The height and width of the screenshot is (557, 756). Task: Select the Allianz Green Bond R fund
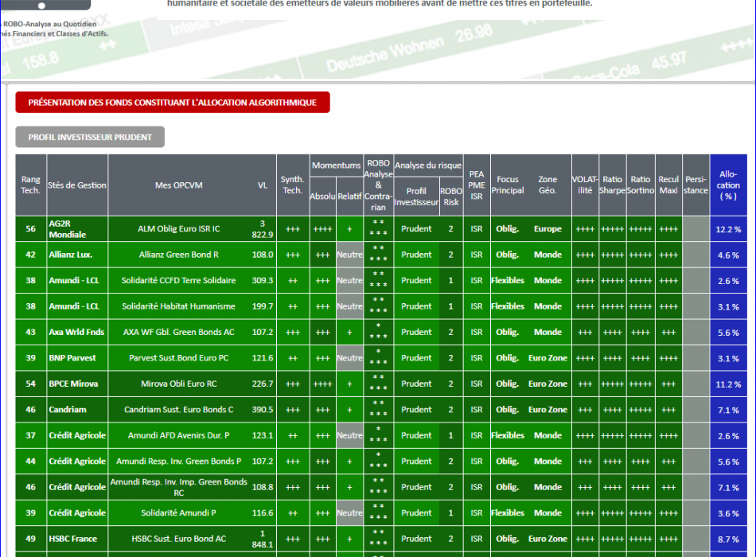(179, 255)
